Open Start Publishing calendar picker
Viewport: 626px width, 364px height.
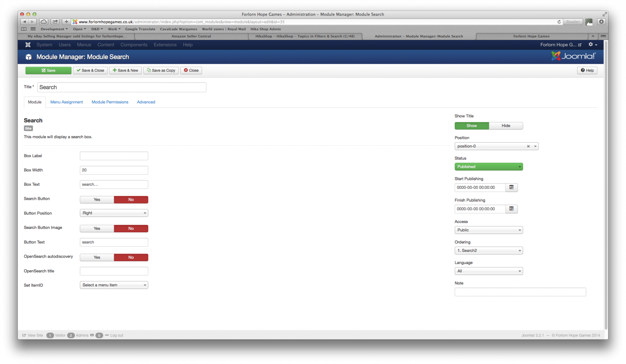(511, 187)
